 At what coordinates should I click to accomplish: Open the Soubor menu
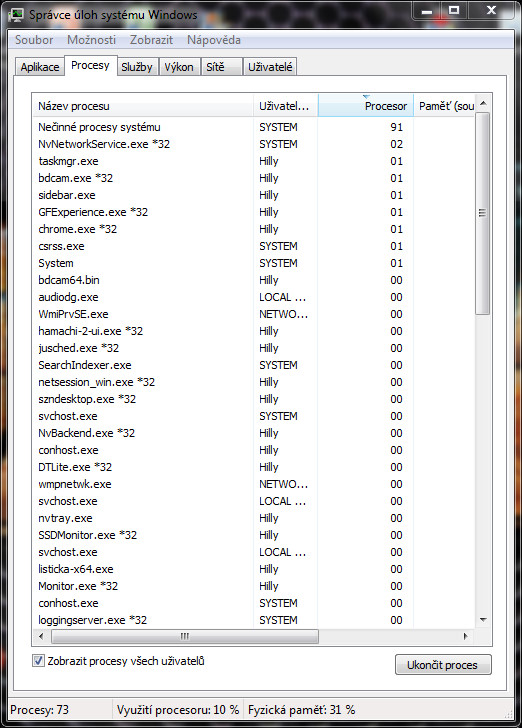point(34,40)
